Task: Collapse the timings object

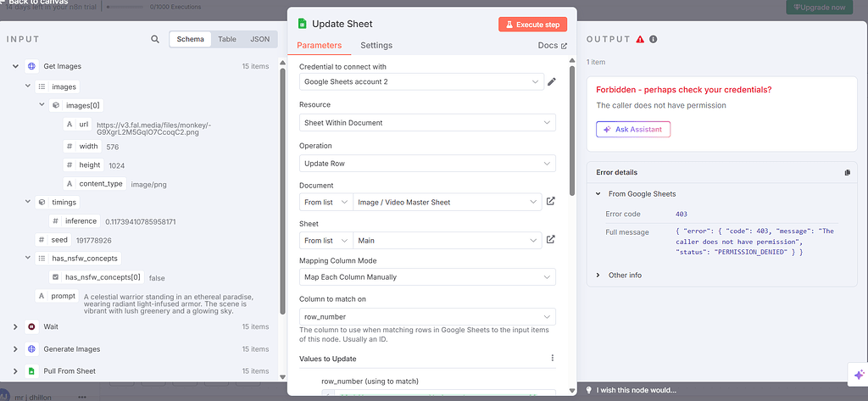Action: (x=28, y=202)
